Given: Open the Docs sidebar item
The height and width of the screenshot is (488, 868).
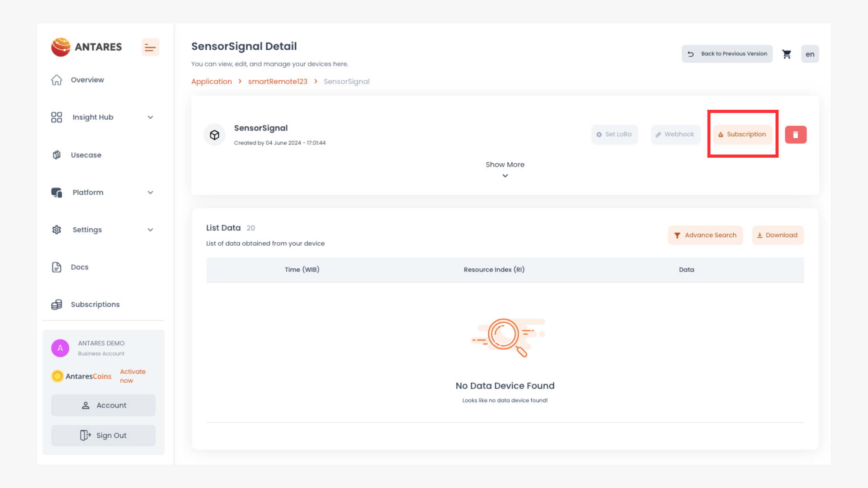Looking at the screenshot, I should point(80,267).
